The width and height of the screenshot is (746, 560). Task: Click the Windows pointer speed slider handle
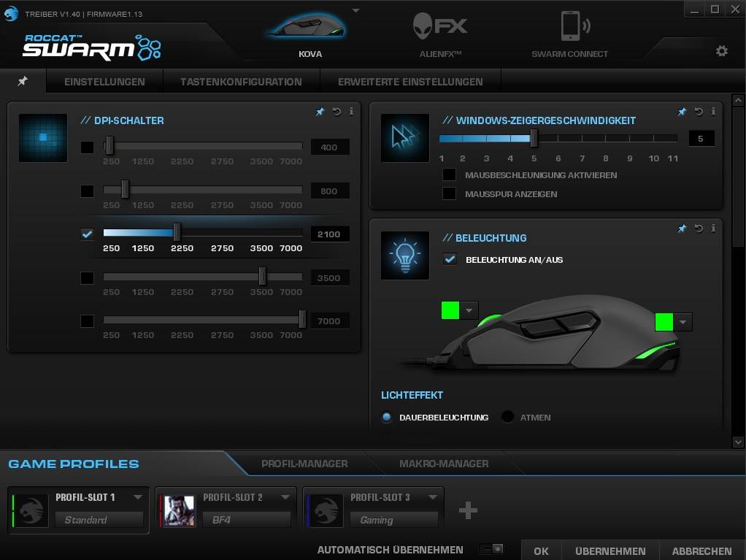tap(534, 138)
